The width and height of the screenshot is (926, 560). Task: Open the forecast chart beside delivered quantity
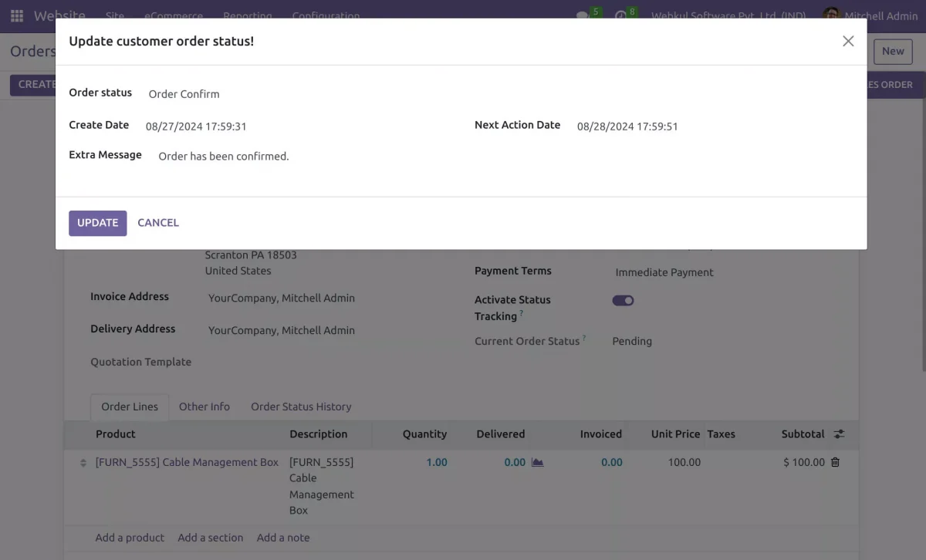(x=537, y=461)
